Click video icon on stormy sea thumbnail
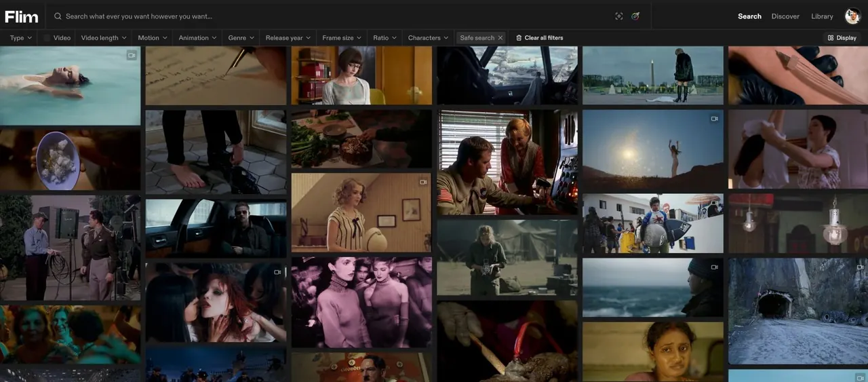868x382 pixels. click(714, 267)
